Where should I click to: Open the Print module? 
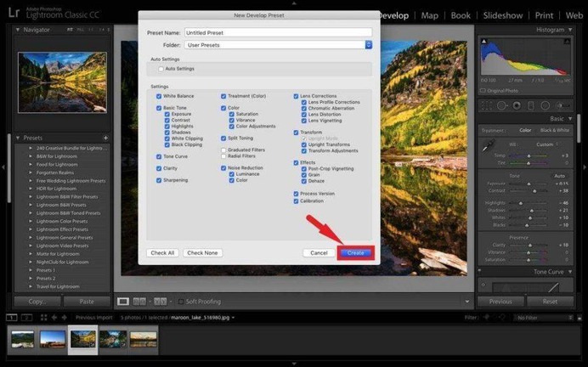pyautogui.click(x=544, y=15)
